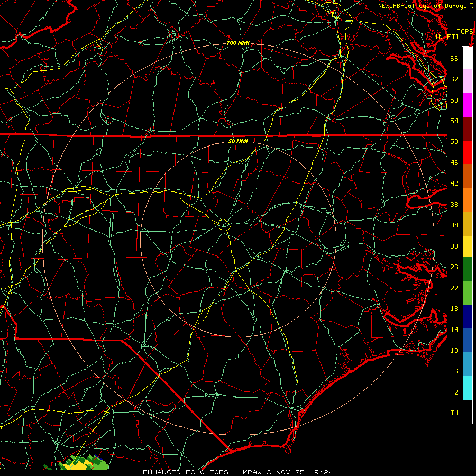Select the gold legend color band
This screenshot has height=476, width=476.
pos(467,224)
